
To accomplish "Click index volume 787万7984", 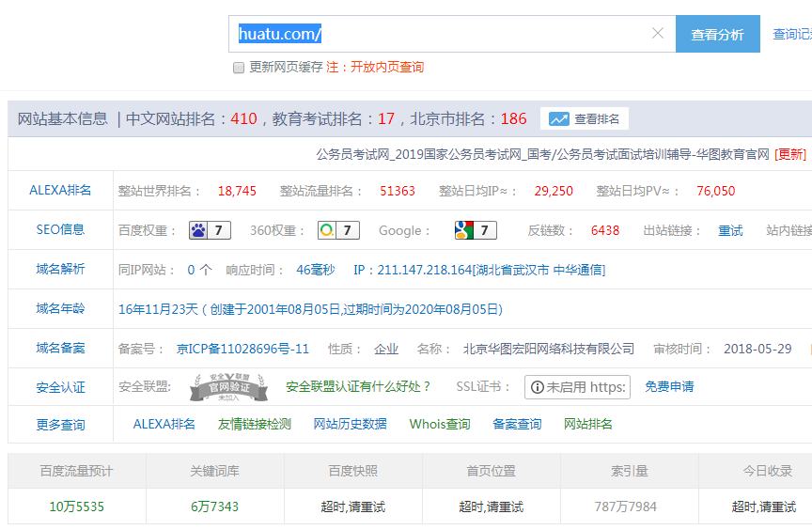I will click(x=626, y=507).
